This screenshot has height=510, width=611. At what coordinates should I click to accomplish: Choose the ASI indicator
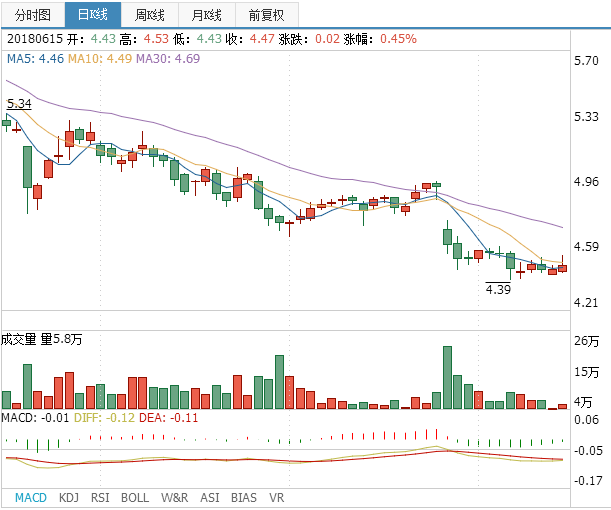point(210,498)
